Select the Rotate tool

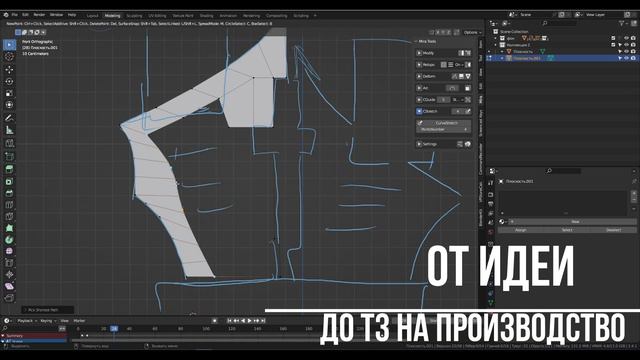(9, 81)
